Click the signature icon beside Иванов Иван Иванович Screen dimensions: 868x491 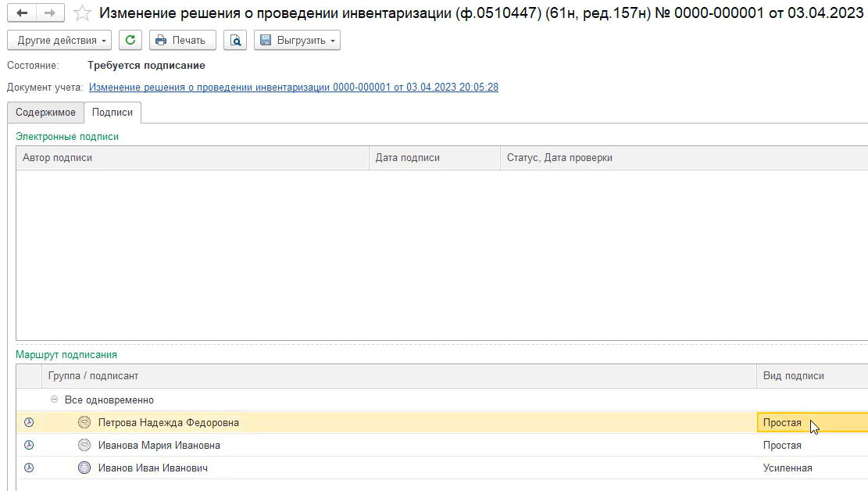tap(84, 468)
